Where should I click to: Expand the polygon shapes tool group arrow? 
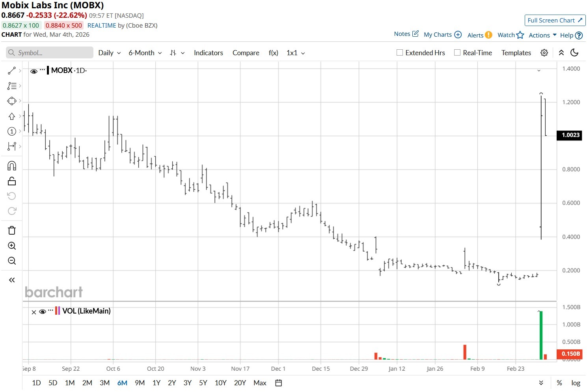tap(20, 101)
